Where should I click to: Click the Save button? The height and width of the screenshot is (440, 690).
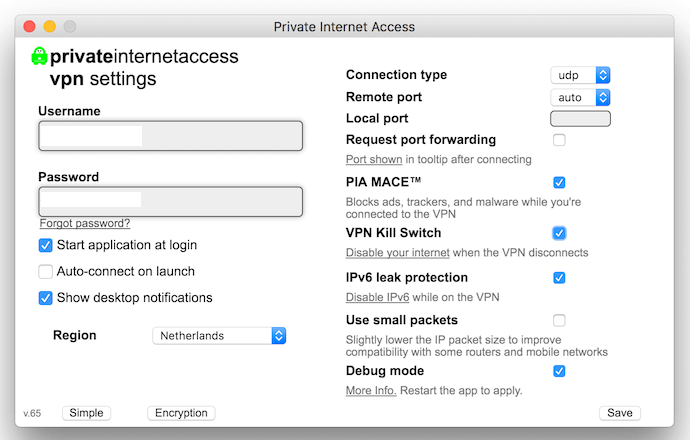[x=620, y=413]
